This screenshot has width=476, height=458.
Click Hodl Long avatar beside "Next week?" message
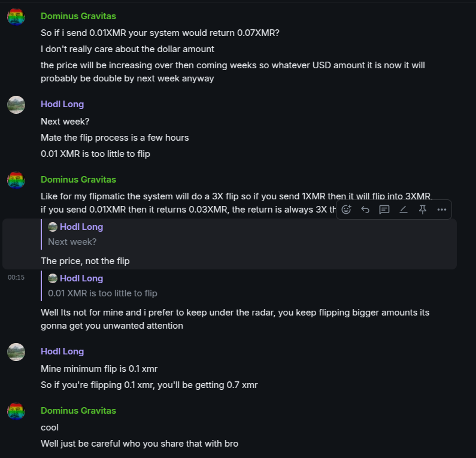(16, 105)
